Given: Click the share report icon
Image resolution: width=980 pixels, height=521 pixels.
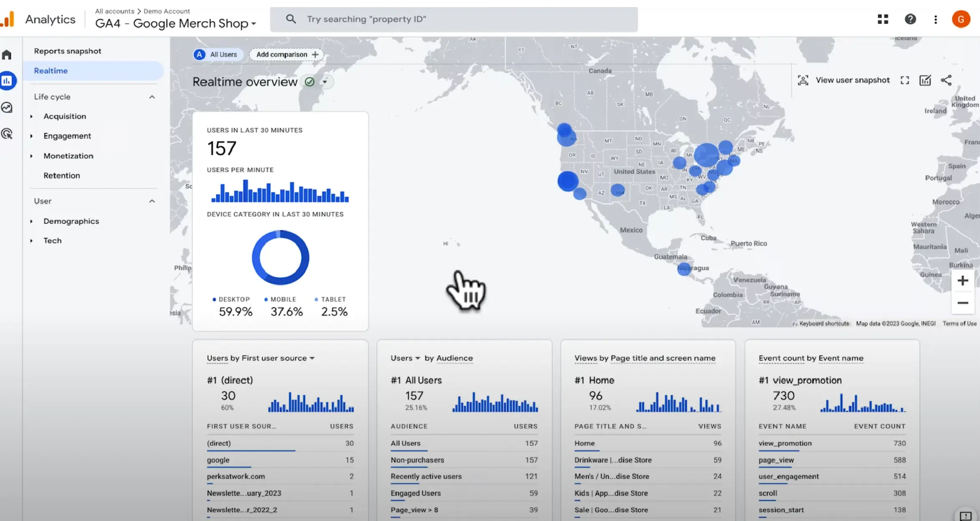Looking at the screenshot, I should point(946,80).
